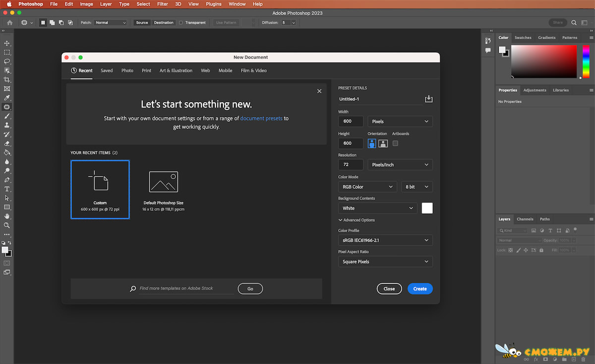Select the Path Selection tool
595x364 pixels.
(x=7, y=198)
